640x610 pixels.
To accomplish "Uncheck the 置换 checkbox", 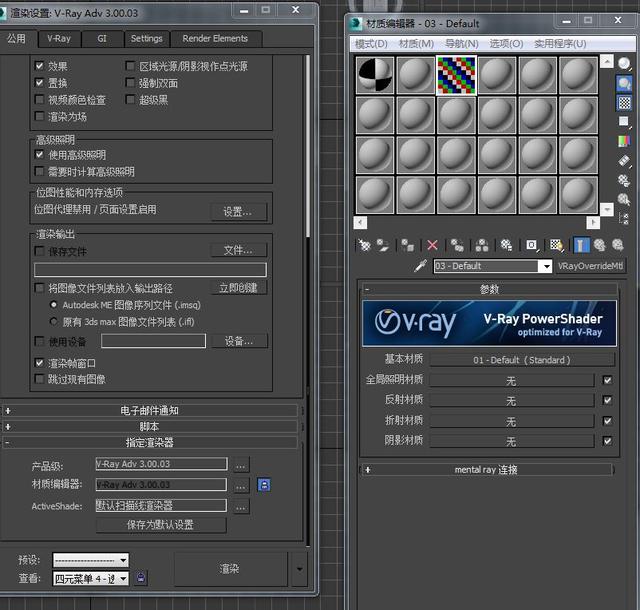I will 39,83.
